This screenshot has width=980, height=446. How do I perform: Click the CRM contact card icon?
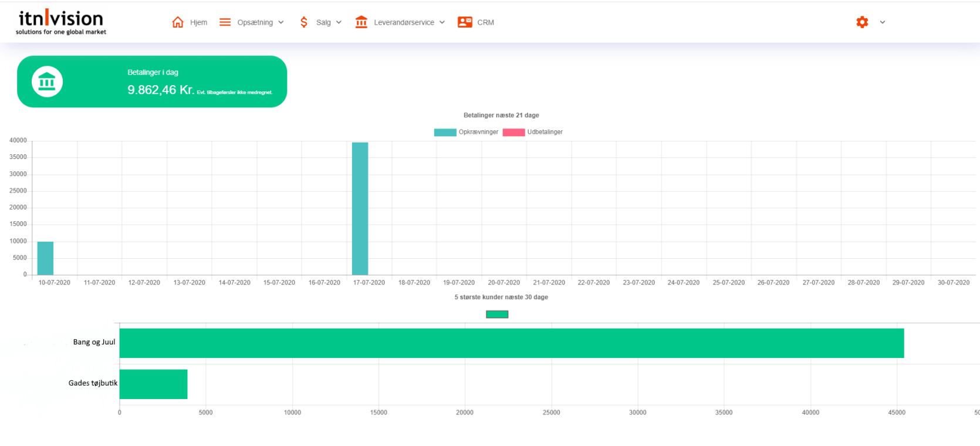(465, 22)
